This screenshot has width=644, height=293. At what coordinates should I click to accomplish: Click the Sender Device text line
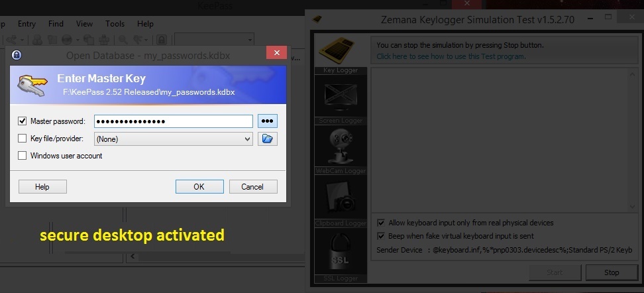click(504, 250)
